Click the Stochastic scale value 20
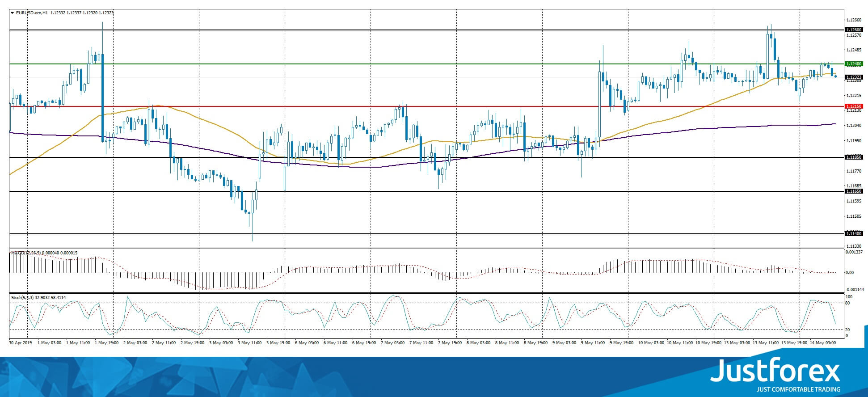Viewport: 868px width, 397px height. pos(847,330)
